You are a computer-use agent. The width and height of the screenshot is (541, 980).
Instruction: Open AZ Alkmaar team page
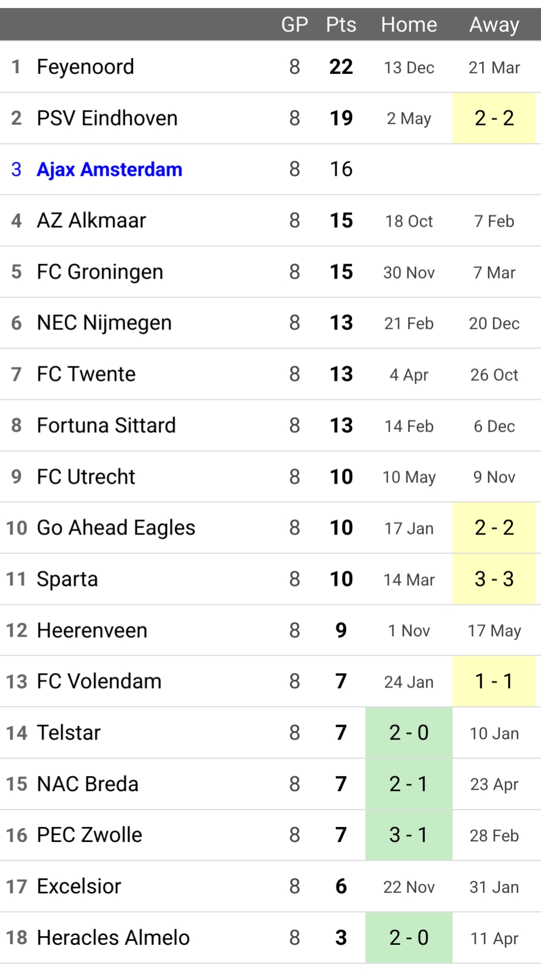[x=91, y=221]
